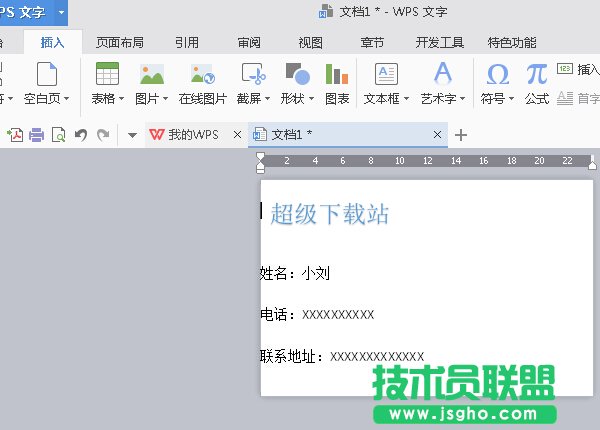Image resolution: width=600 pixels, height=430 pixels.
Task: Click the print preview icon
Action: pyautogui.click(x=59, y=135)
